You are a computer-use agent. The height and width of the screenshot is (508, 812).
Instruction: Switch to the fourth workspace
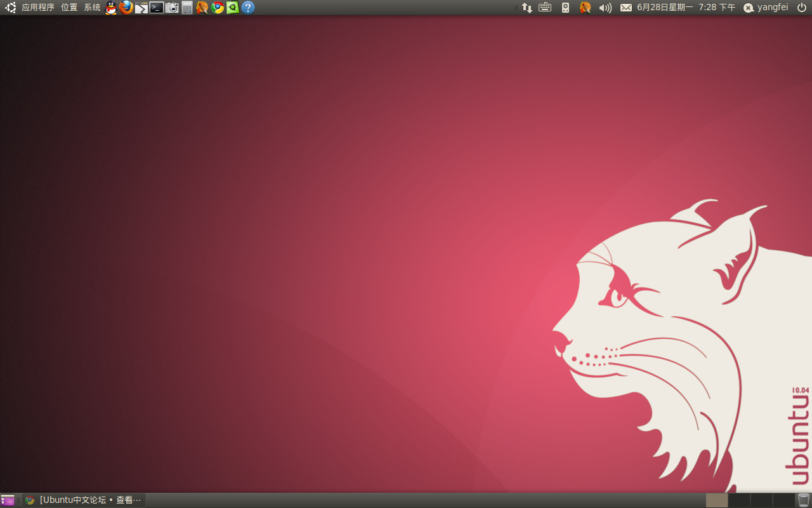click(783, 500)
